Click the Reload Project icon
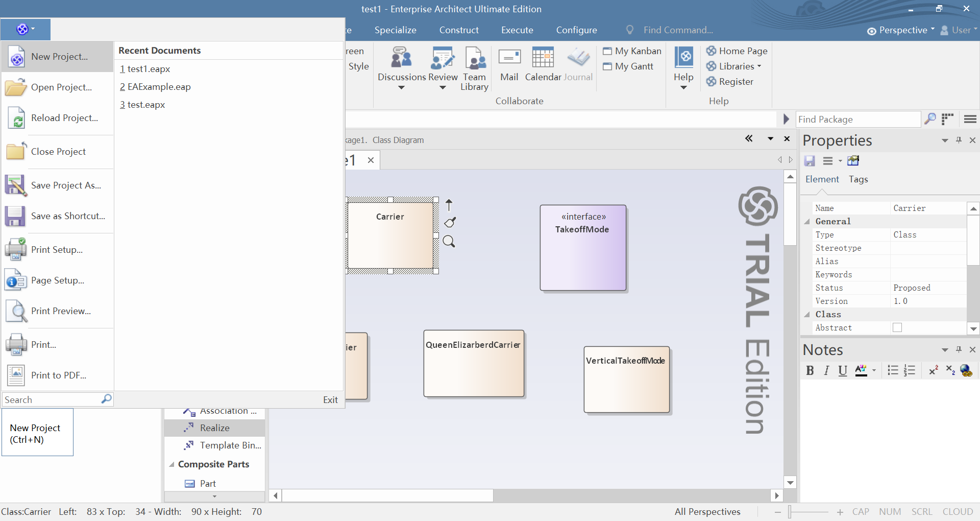980x521 pixels. [x=16, y=118]
